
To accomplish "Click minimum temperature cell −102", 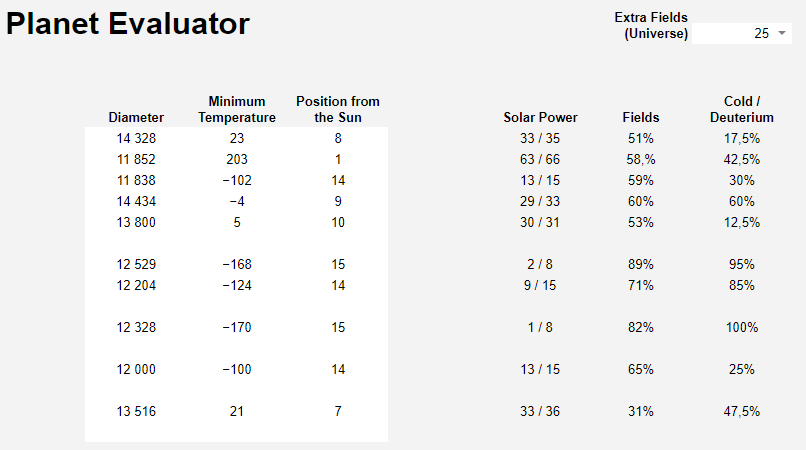I will [x=236, y=181].
